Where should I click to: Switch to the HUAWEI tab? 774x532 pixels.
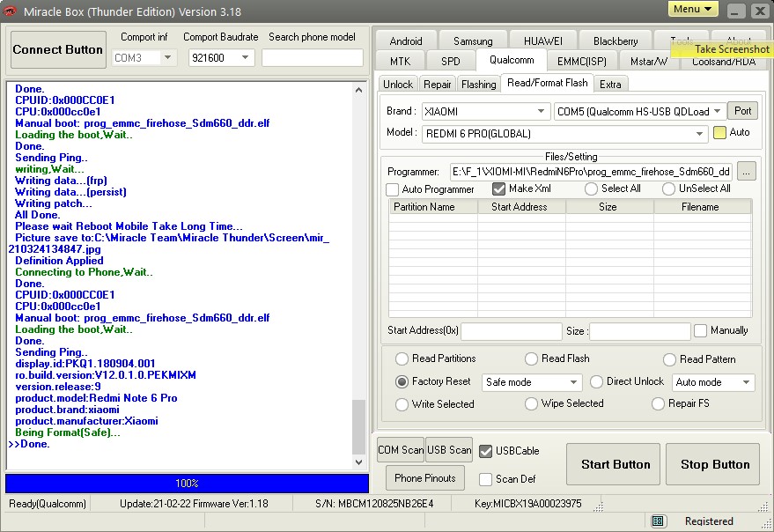tap(542, 41)
